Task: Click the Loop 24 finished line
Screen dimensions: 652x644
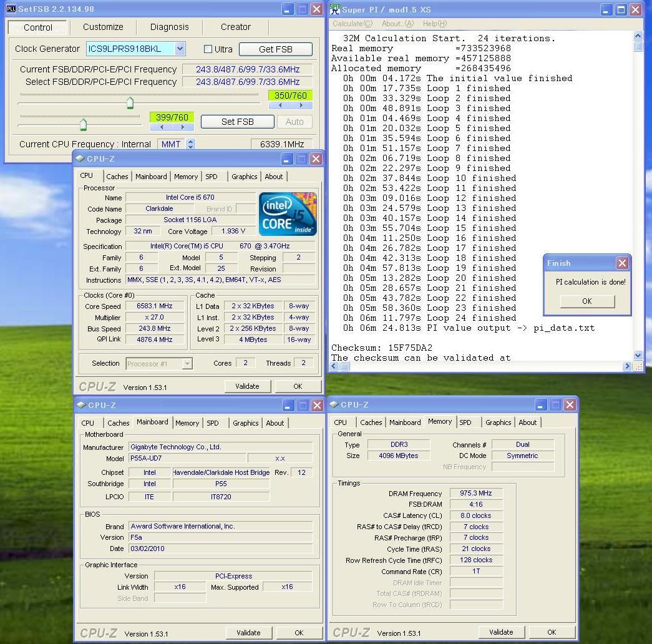Action: [x=429, y=318]
